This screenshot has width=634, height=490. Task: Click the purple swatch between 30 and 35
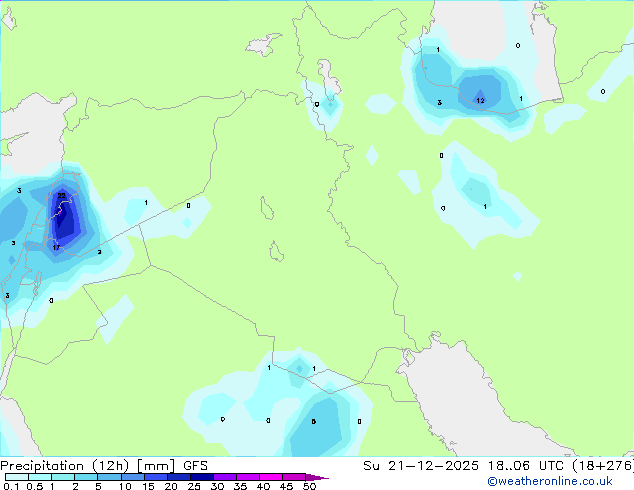224,477
